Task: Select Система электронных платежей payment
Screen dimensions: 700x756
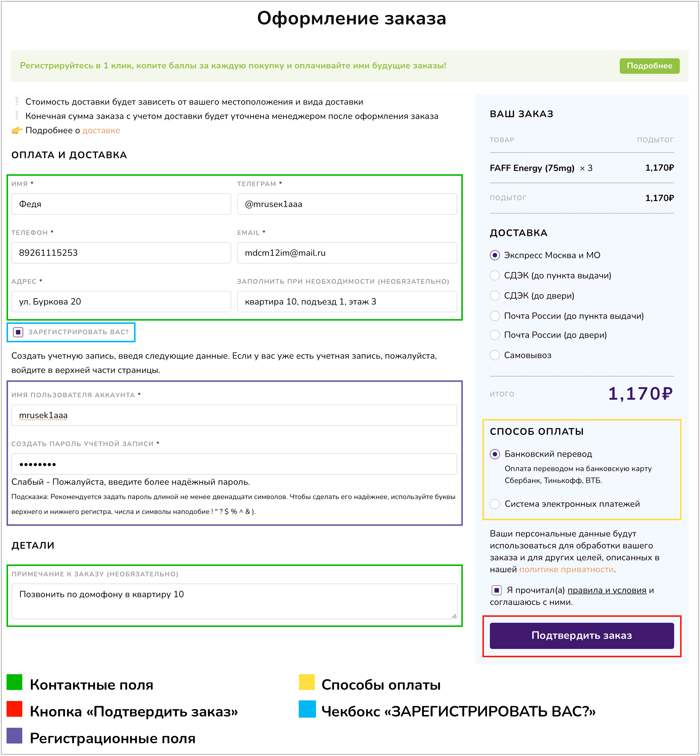Action: pyautogui.click(x=495, y=504)
